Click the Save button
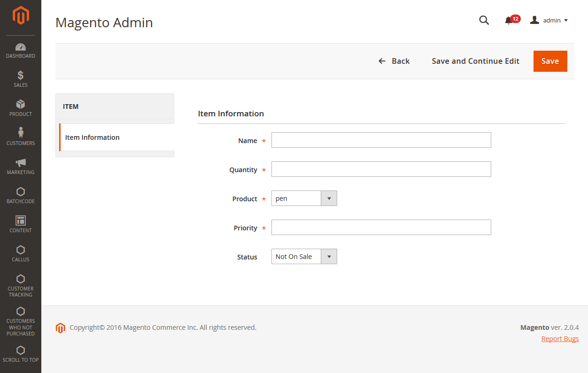 pos(550,61)
